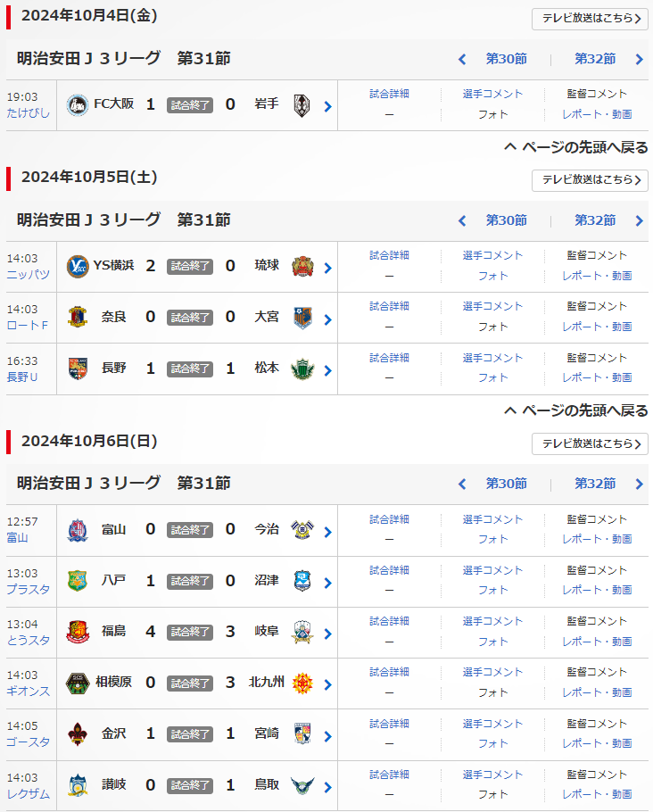Click the 岩手 team emblem
653x812 pixels.
(x=302, y=104)
